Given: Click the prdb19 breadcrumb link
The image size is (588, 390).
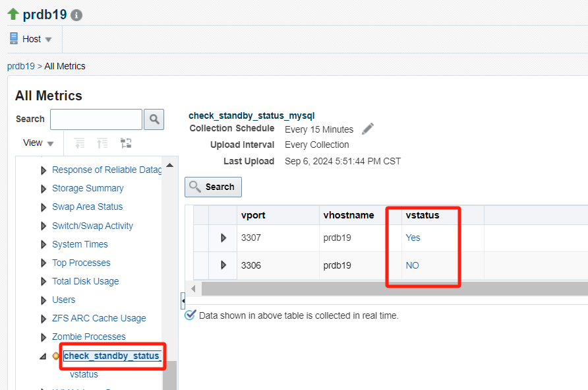Looking at the screenshot, I should click(x=20, y=66).
